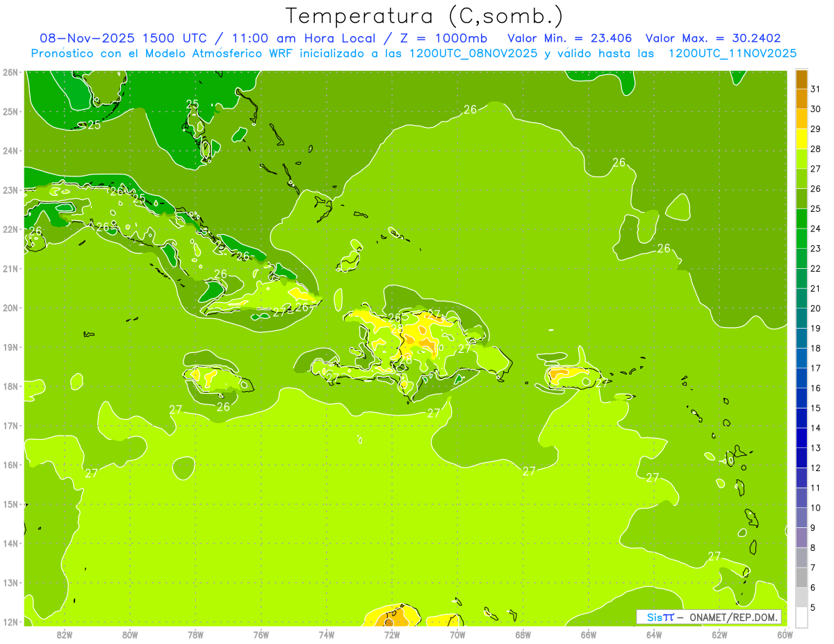Screen dimensions: 834x644
Task: Click the legend value 27
Action: pos(815,169)
